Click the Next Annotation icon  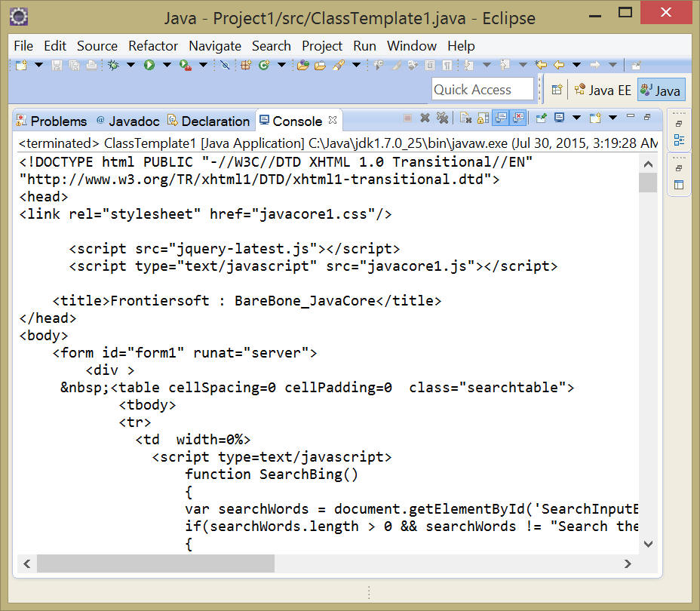pos(468,65)
